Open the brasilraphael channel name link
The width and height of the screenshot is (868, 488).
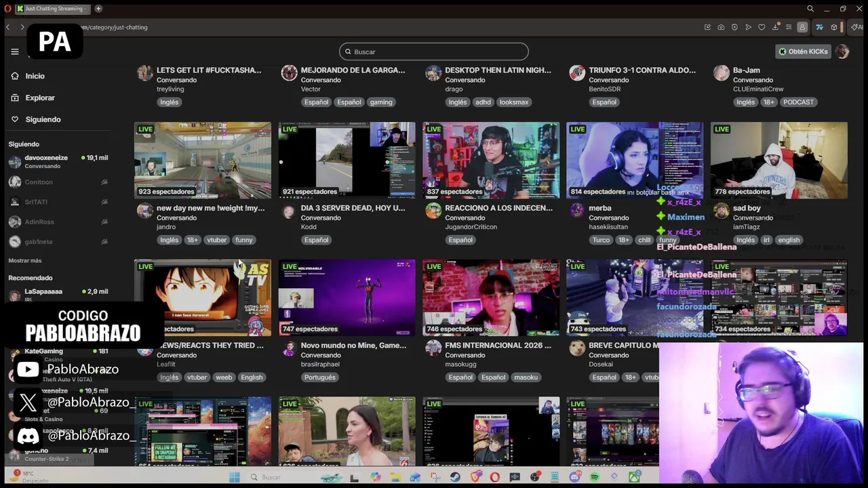click(320, 364)
